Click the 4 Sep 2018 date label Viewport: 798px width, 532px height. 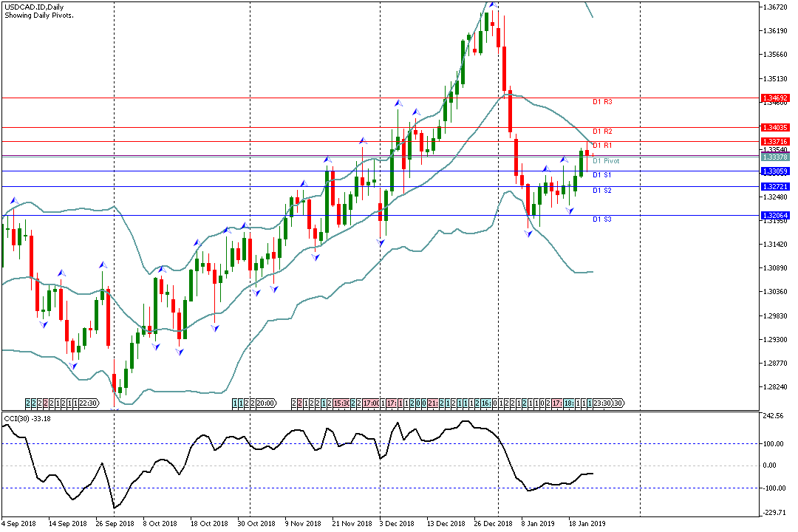[x=18, y=524]
